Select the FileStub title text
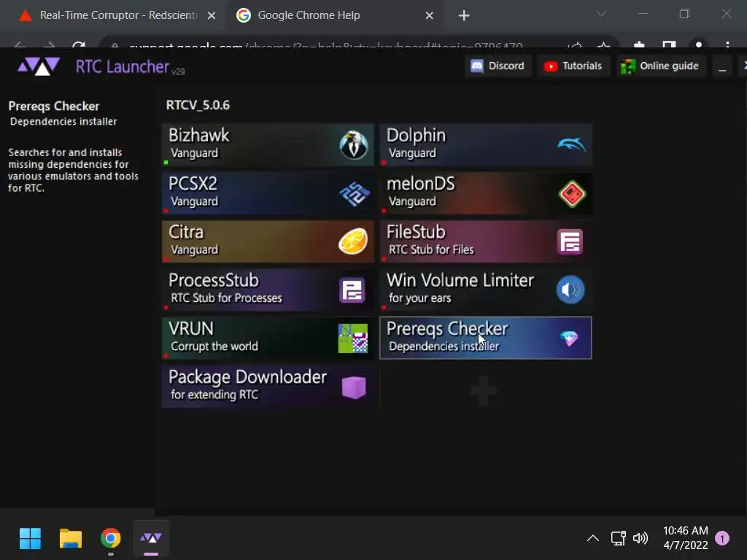Image resolution: width=747 pixels, height=560 pixels. (416, 232)
